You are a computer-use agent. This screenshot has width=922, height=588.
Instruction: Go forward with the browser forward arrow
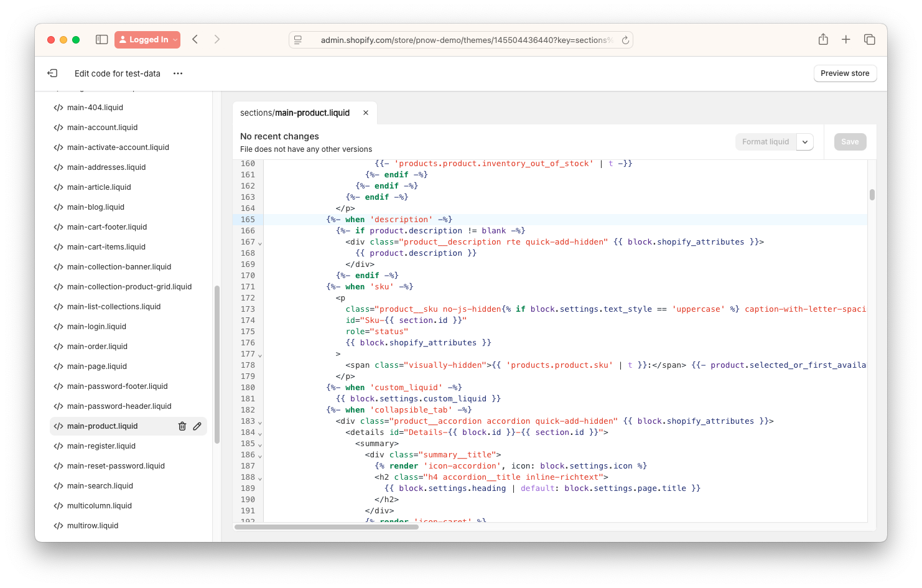click(217, 39)
